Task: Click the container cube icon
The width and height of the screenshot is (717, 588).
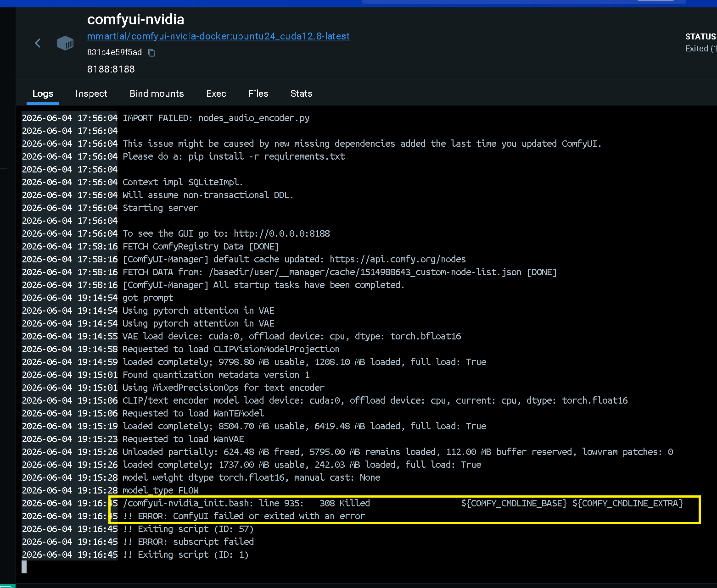Action: [x=65, y=44]
